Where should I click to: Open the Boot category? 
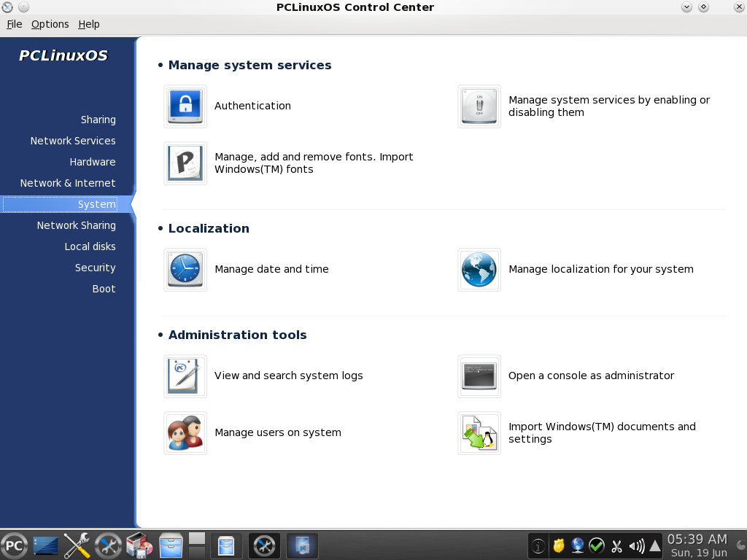104,289
